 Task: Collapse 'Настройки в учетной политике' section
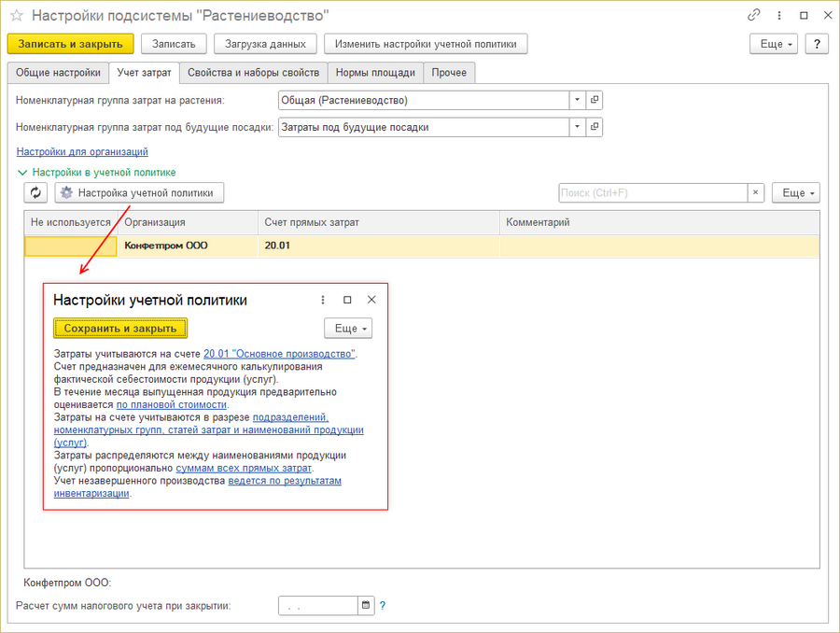[x=21, y=173]
